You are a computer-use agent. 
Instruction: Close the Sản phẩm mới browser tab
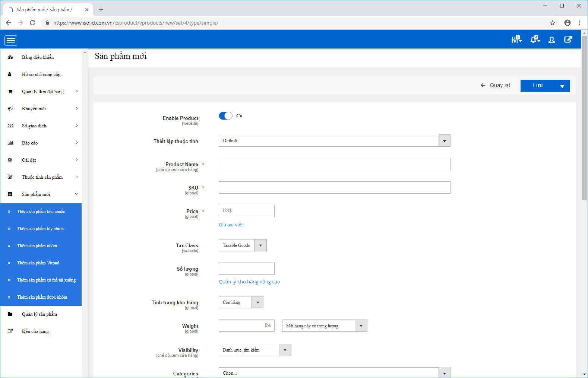(x=87, y=10)
